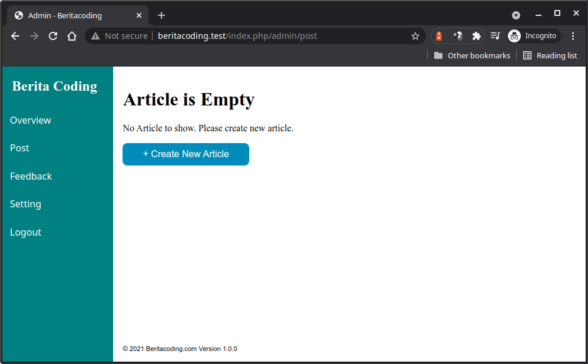Bookmark this page with the star icon

point(415,36)
